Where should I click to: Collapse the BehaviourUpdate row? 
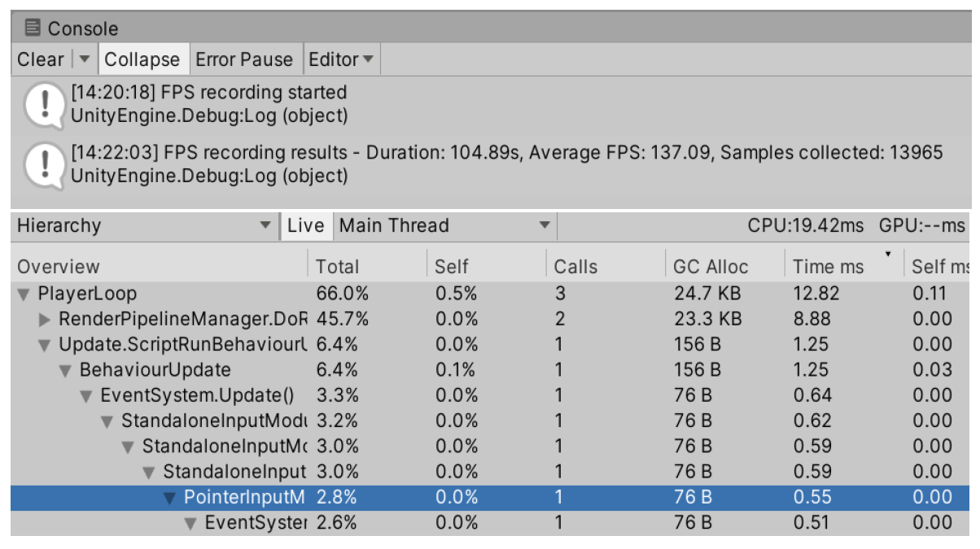coord(65,370)
